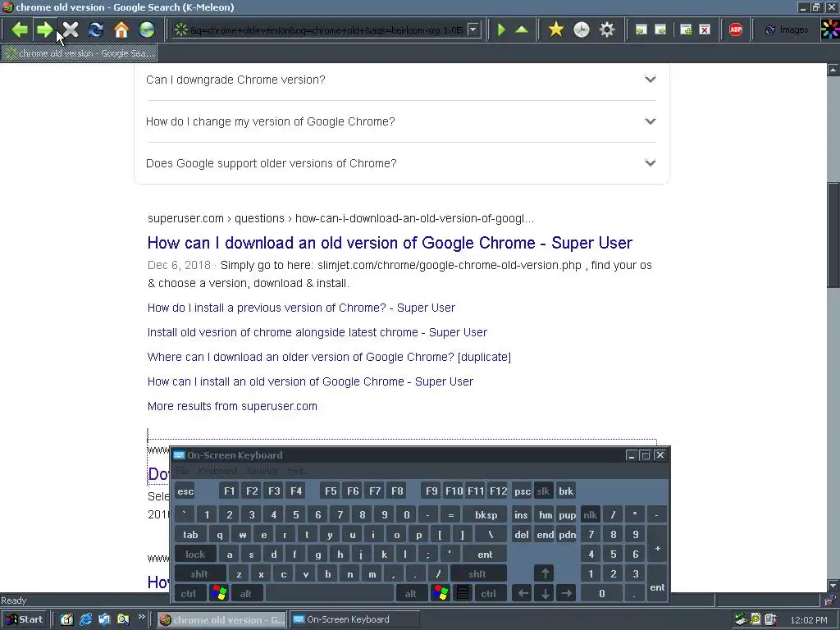
Task: Toggle the Images toolbar button
Action: pos(787,30)
